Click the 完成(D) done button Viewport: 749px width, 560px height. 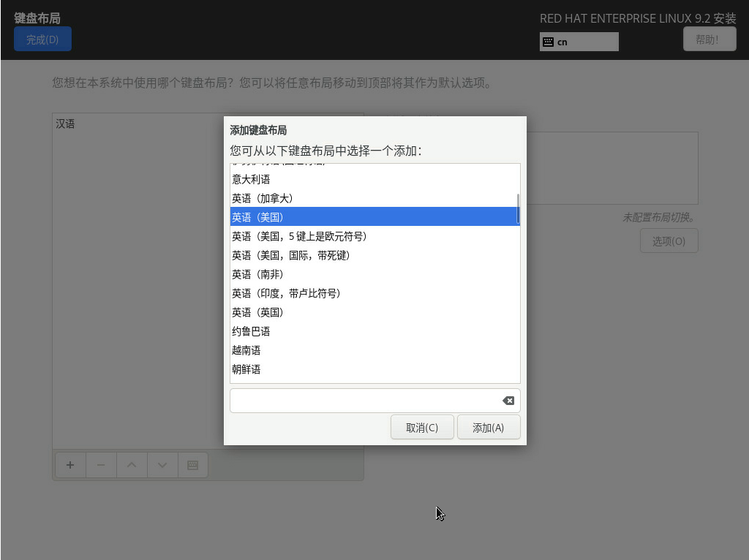click(x=42, y=39)
